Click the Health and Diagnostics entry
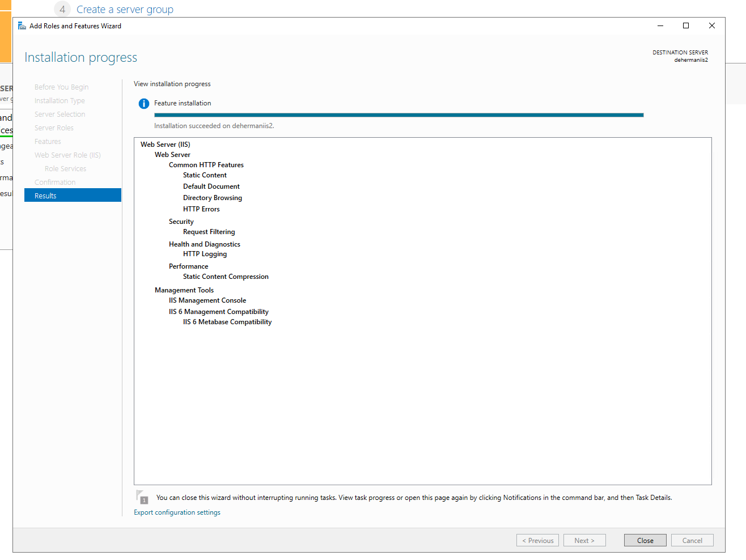 point(205,244)
